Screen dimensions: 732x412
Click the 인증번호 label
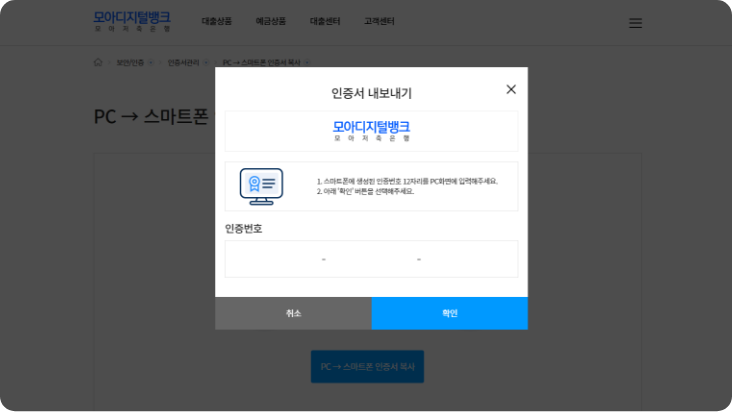click(244, 229)
